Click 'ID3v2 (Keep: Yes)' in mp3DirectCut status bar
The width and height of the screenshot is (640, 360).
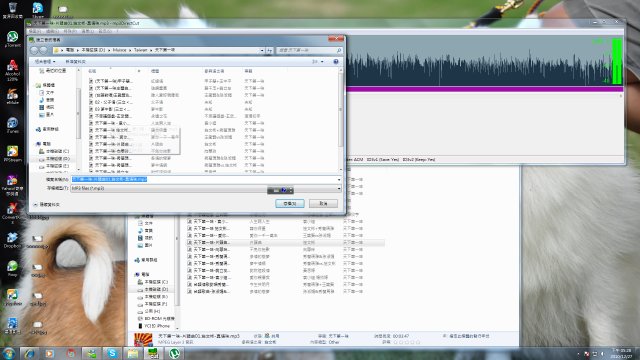(419, 160)
